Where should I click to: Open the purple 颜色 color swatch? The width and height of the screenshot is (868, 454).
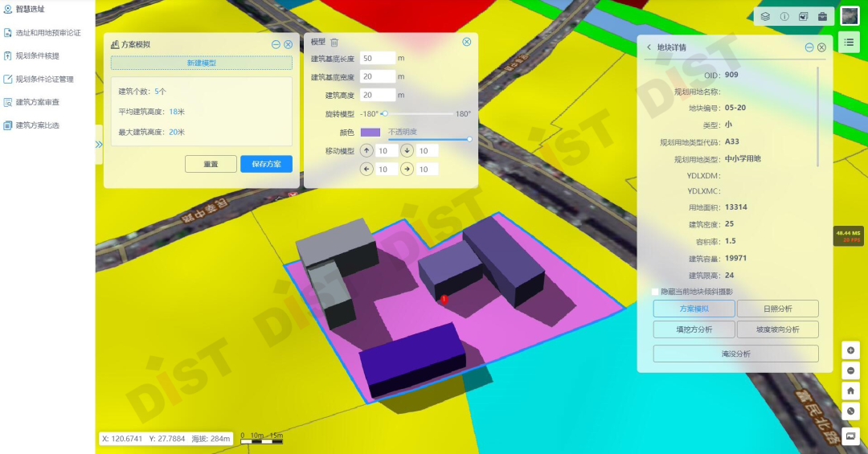point(371,132)
